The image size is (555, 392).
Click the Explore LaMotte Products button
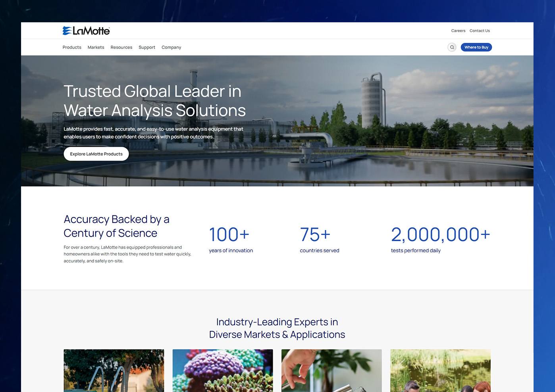[96, 154]
